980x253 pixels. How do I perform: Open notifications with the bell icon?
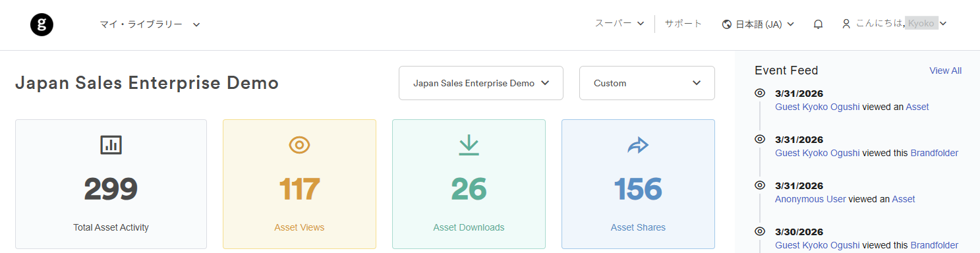818,24
